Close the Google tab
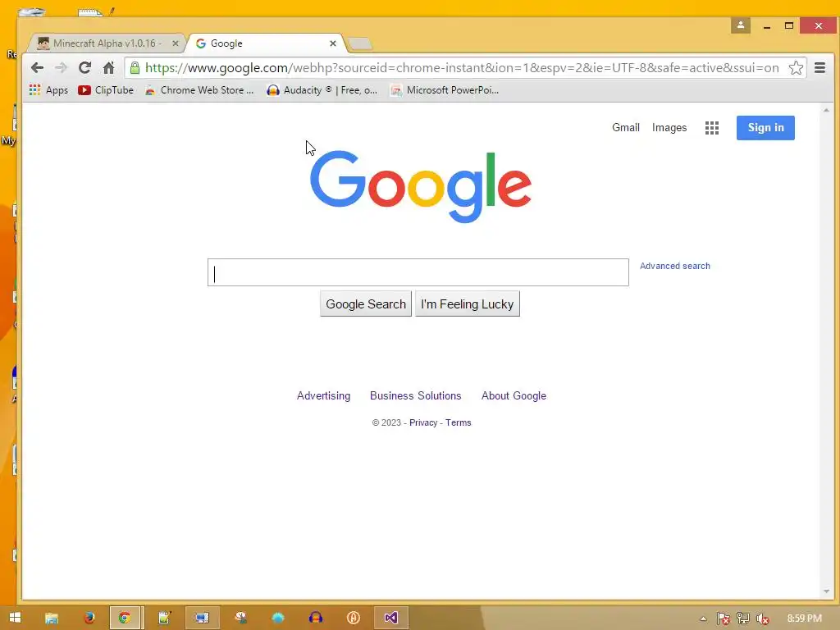This screenshot has width=840, height=630. (x=333, y=43)
